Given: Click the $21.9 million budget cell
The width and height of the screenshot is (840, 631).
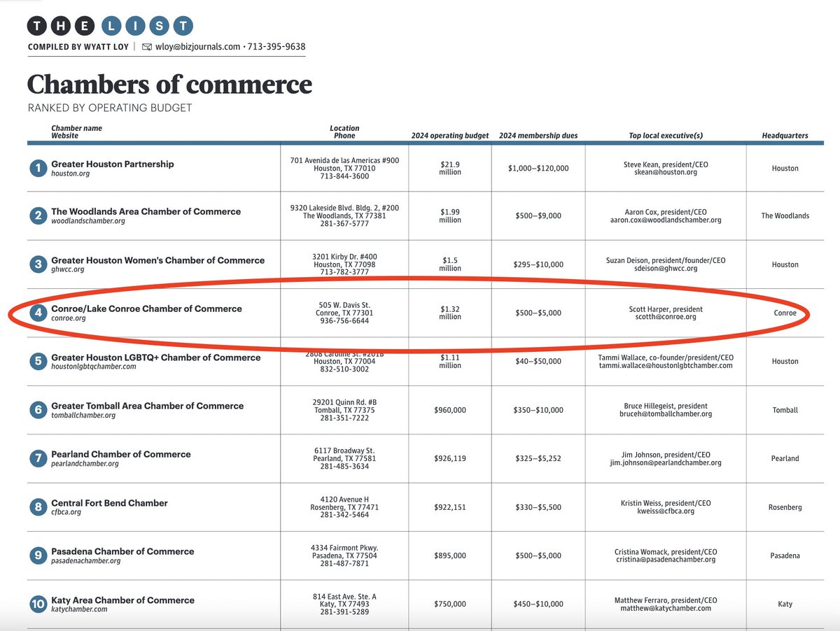Looking at the screenshot, I should point(450,168).
